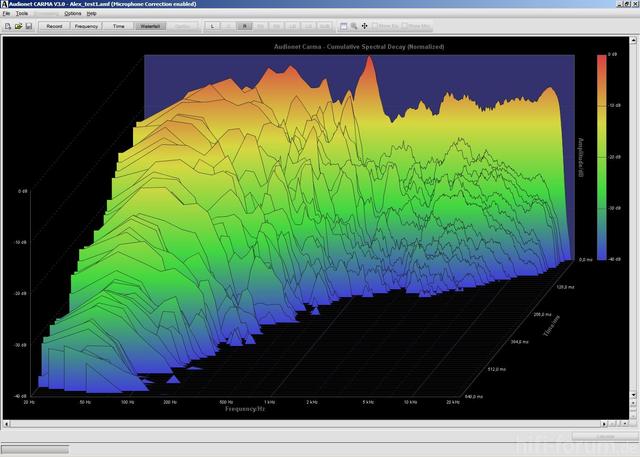The width and height of the screenshot is (640, 457).
Task: Toggle the L channel button
Action: (x=212, y=25)
